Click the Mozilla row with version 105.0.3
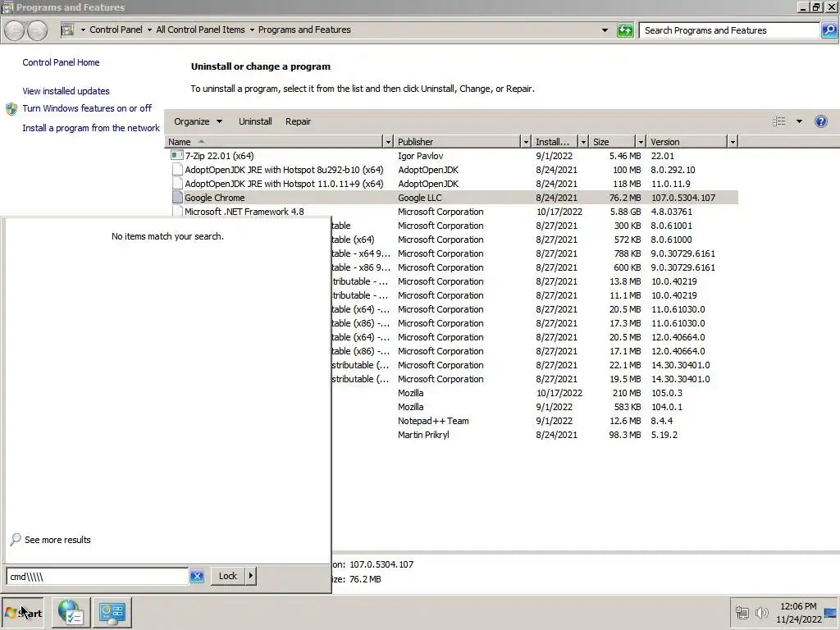Screen dimensions: 840x630 tap(533, 393)
